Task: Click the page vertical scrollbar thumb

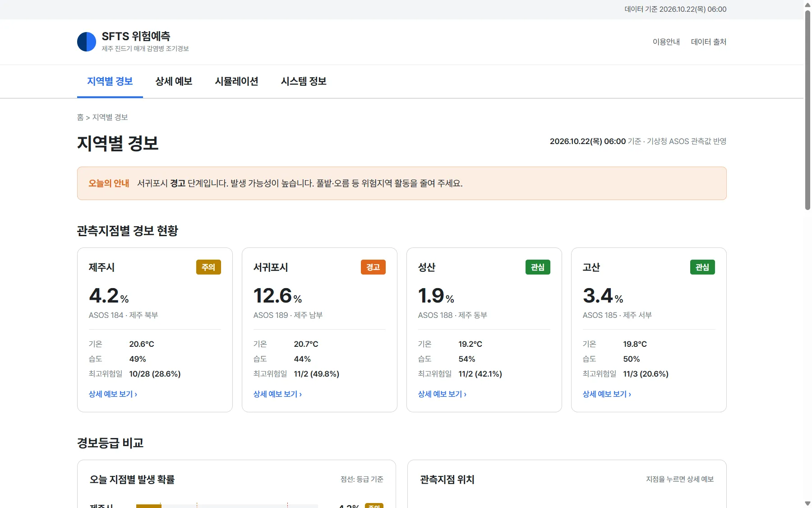Action: (x=807, y=110)
